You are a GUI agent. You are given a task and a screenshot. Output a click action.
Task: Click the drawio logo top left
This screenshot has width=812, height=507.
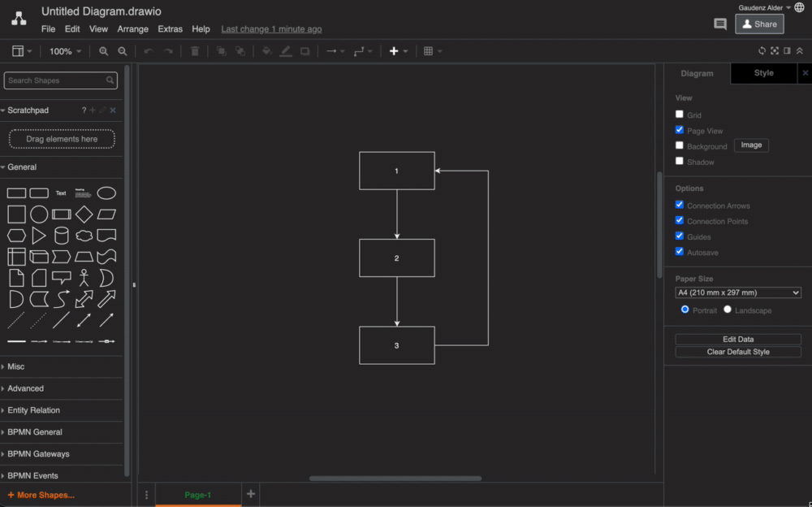tap(18, 16)
